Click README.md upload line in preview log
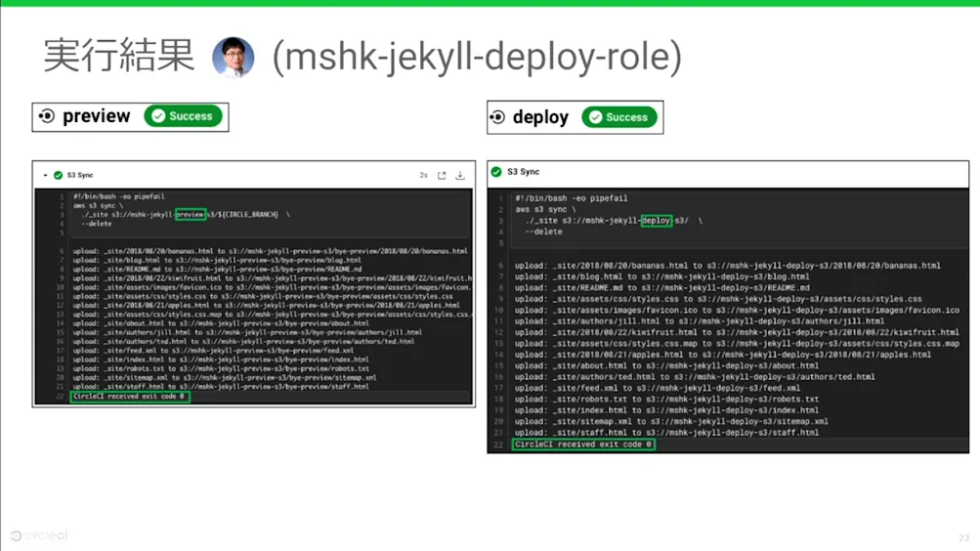 (x=217, y=270)
